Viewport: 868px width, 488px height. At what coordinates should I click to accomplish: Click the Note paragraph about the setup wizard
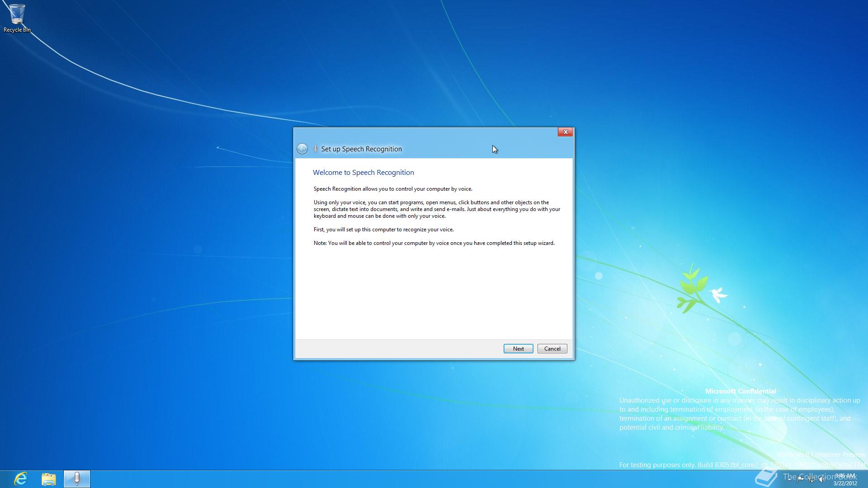pyautogui.click(x=434, y=243)
